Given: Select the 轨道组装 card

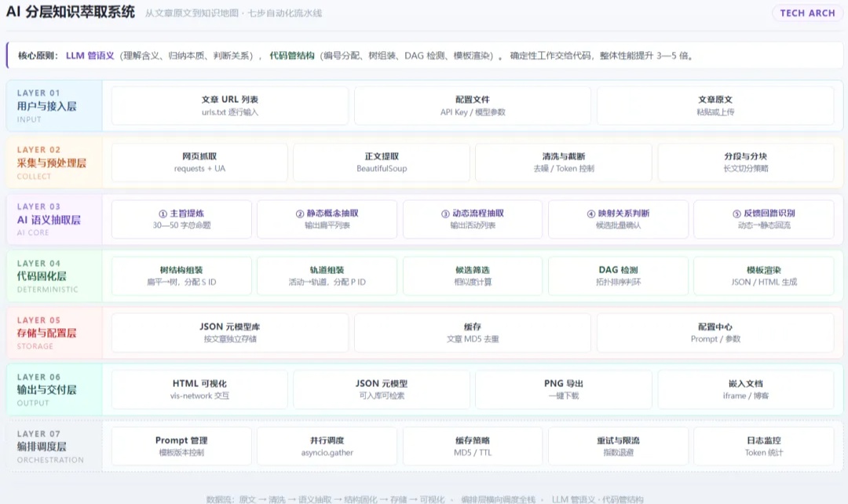Looking at the screenshot, I should tap(327, 276).
